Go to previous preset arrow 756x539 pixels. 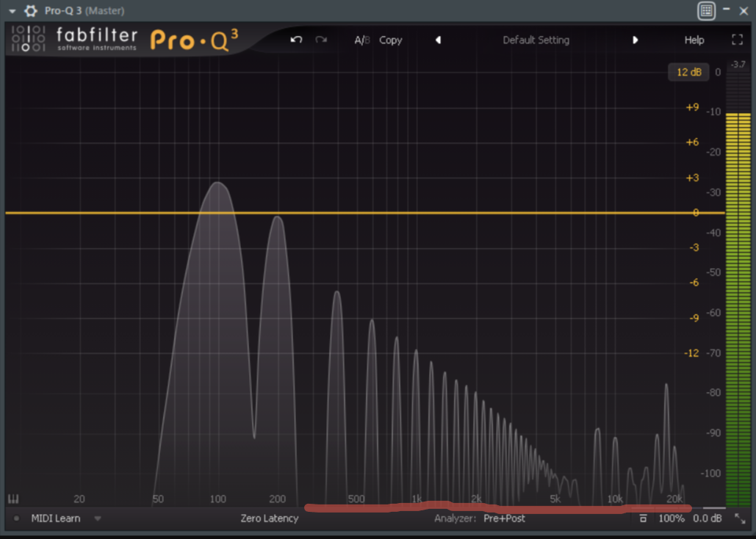pos(439,40)
